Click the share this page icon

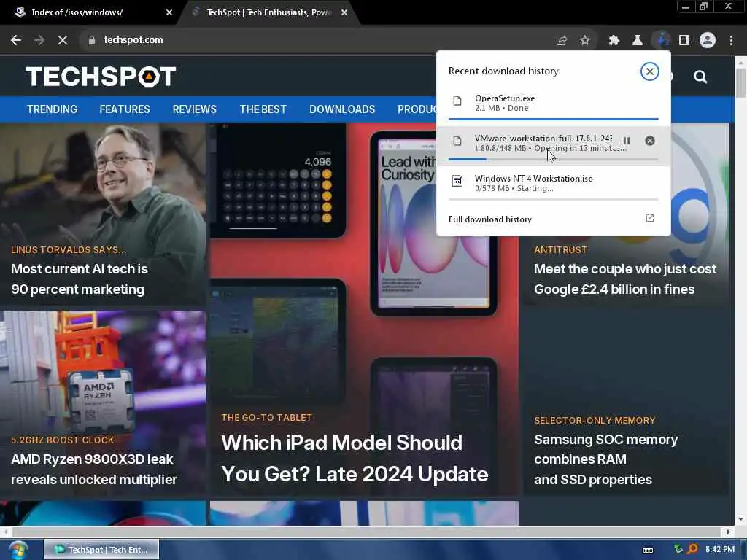[x=562, y=41]
